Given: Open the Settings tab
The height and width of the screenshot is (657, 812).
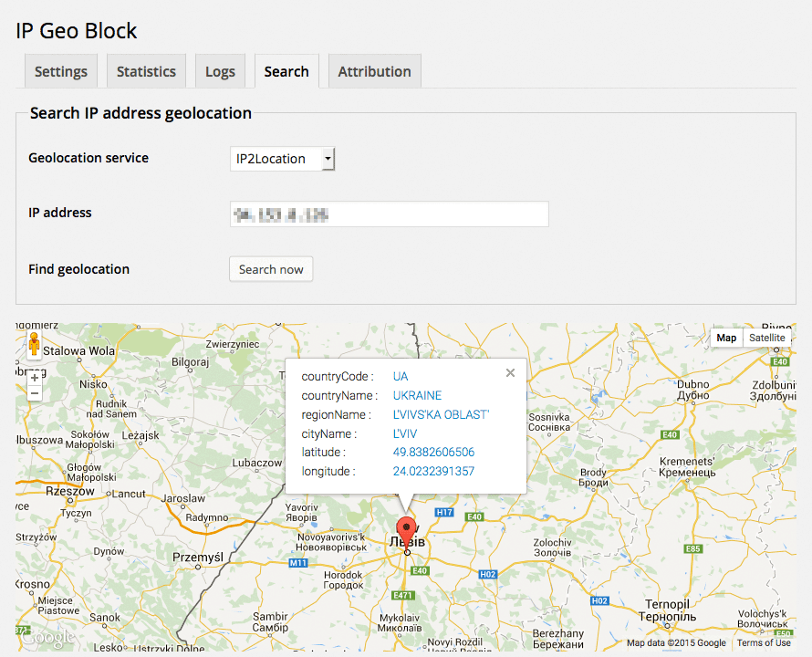Looking at the screenshot, I should (61, 71).
